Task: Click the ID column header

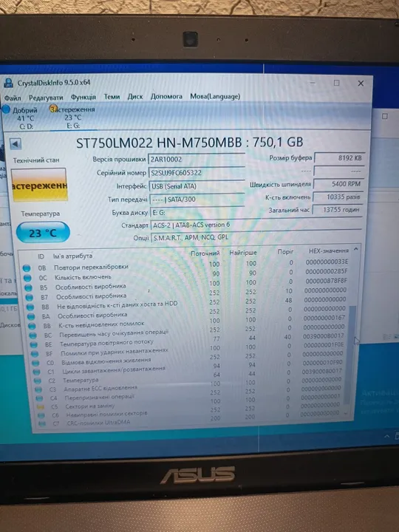Action: pos(41,256)
